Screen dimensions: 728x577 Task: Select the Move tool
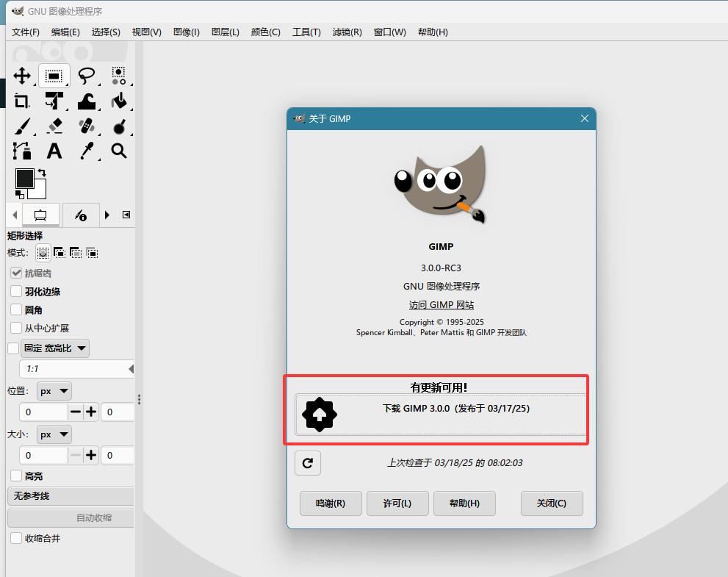coord(22,76)
